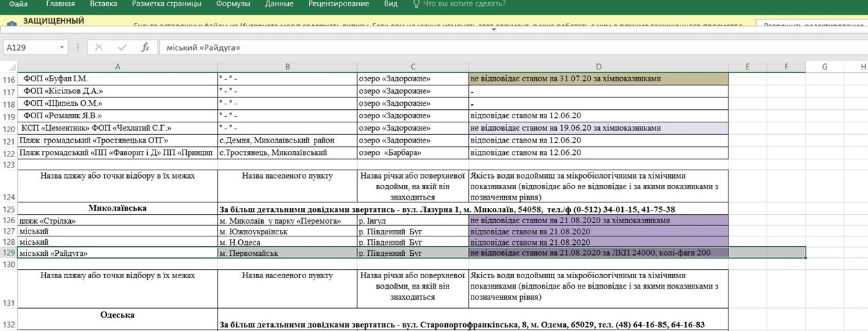Image resolution: width=868 pixels, height=331 pixels.
Task: Select column C header
Action: 412,67
